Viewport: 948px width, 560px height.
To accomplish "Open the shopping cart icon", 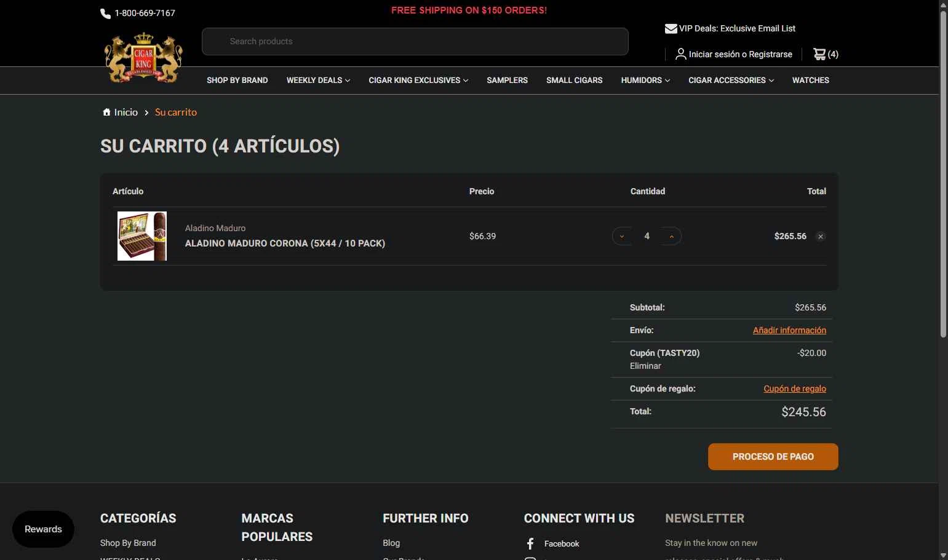I will [819, 54].
